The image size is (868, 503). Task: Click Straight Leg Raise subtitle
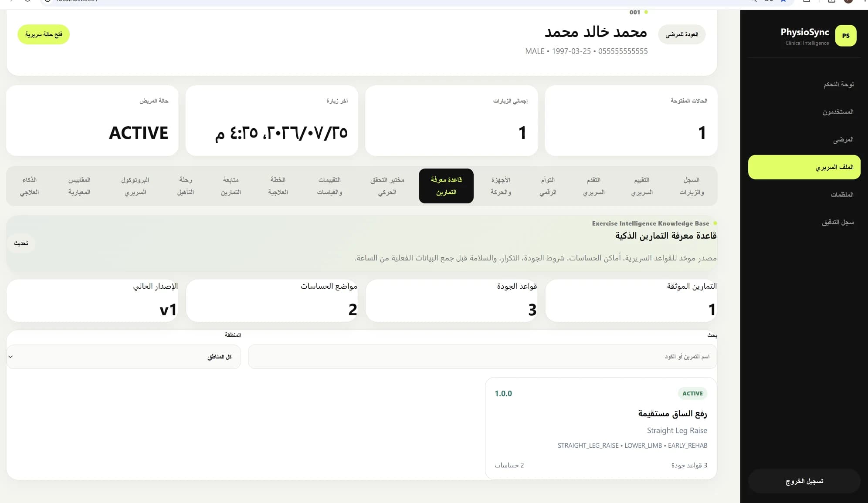pos(677,430)
